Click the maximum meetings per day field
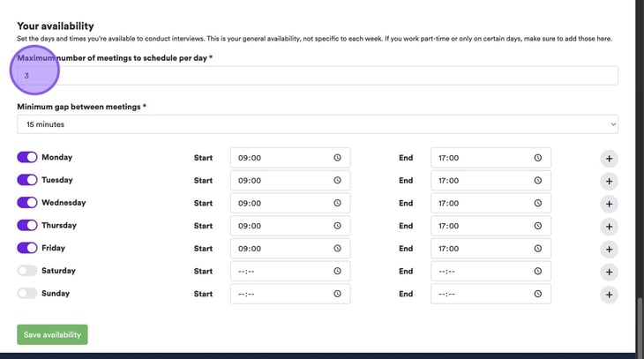 click(x=318, y=76)
